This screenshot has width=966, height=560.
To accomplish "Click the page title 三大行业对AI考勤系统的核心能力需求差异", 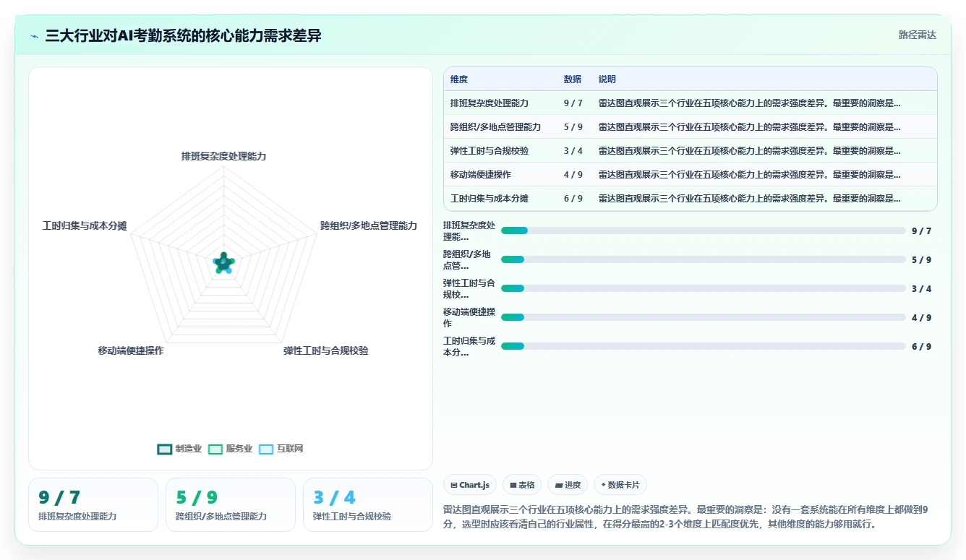I will click(x=184, y=36).
